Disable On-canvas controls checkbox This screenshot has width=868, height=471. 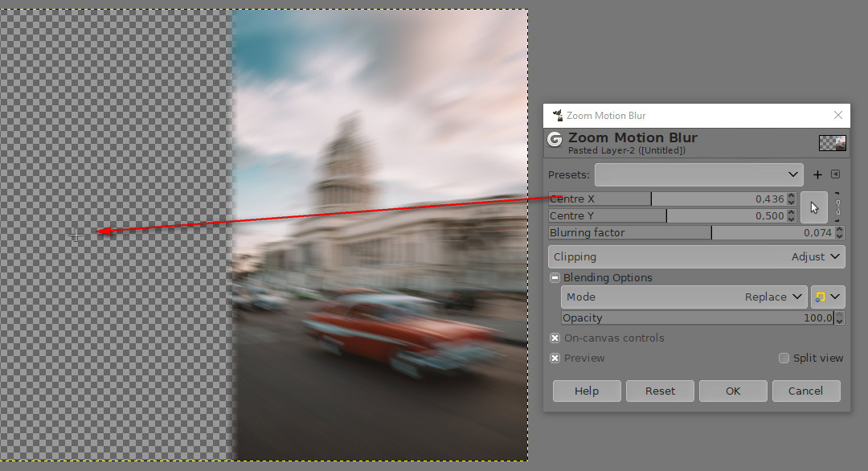tap(555, 338)
